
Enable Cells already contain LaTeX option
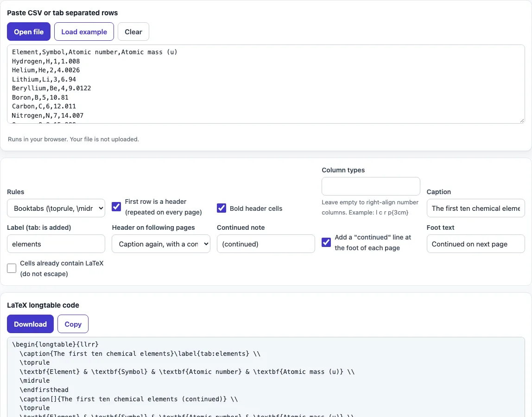point(12,268)
